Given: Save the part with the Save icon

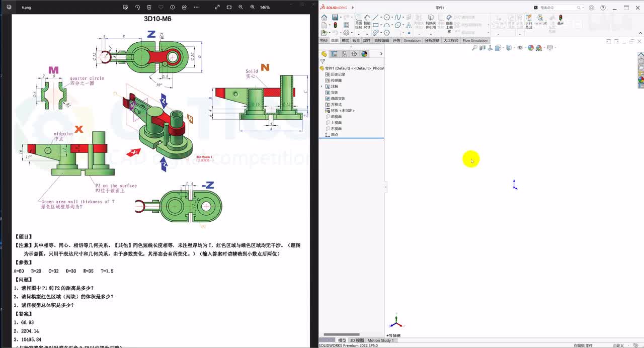Looking at the screenshot, I should 335,18.
